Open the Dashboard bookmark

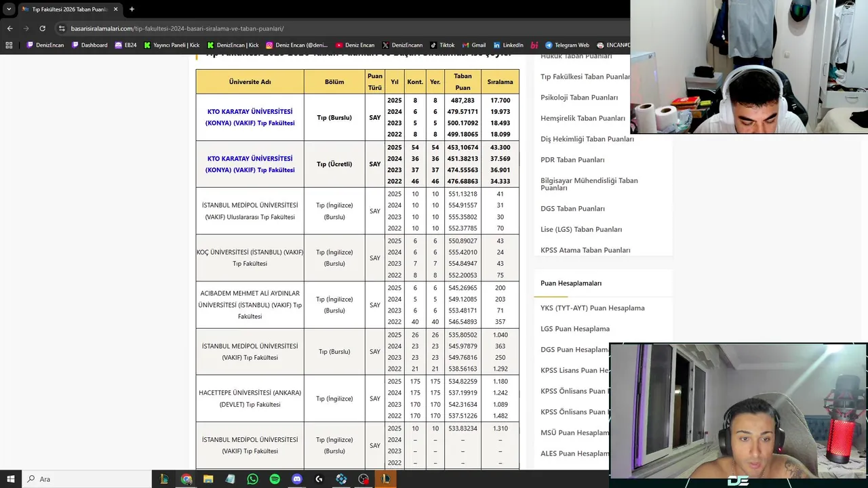pos(90,45)
